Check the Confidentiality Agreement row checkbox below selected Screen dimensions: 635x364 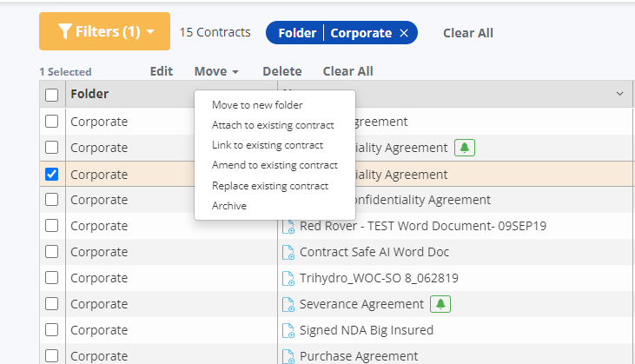point(51,200)
